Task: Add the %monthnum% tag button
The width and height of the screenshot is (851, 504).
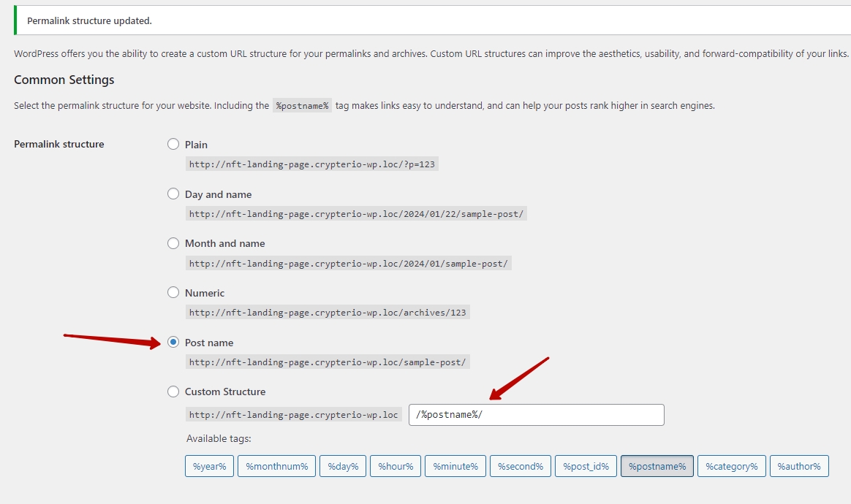Action: (x=276, y=466)
